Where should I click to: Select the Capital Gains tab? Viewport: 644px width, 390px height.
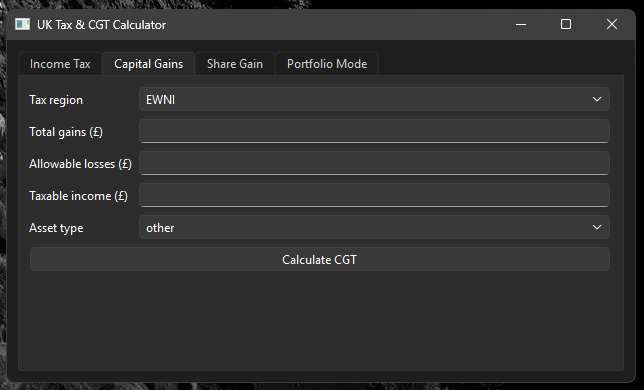click(x=148, y=64)
